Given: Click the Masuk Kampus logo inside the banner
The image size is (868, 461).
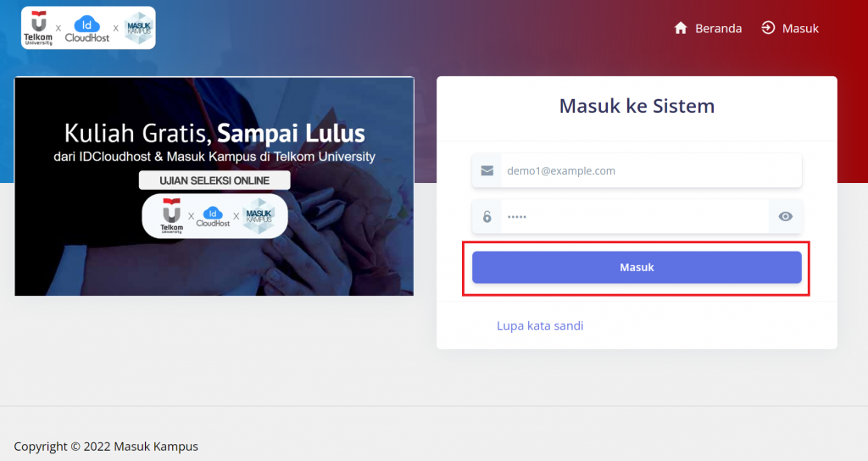Looking at the screenshot, I should tap(259, 215).
